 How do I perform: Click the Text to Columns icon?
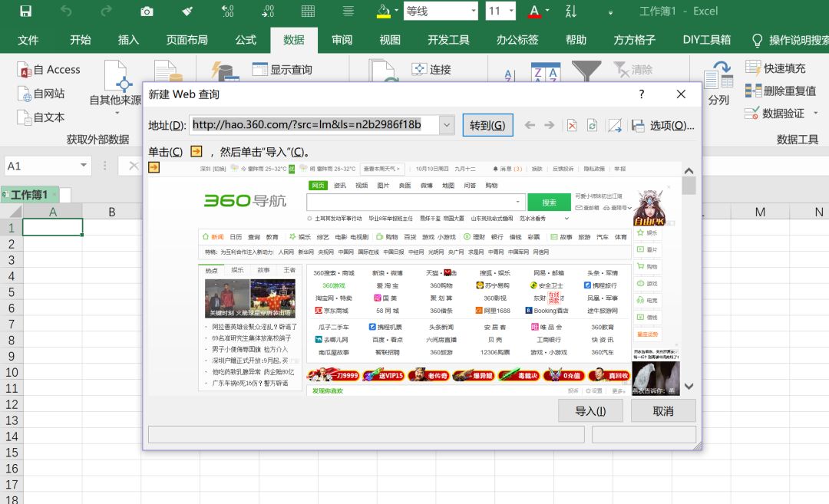pos(718,75)
